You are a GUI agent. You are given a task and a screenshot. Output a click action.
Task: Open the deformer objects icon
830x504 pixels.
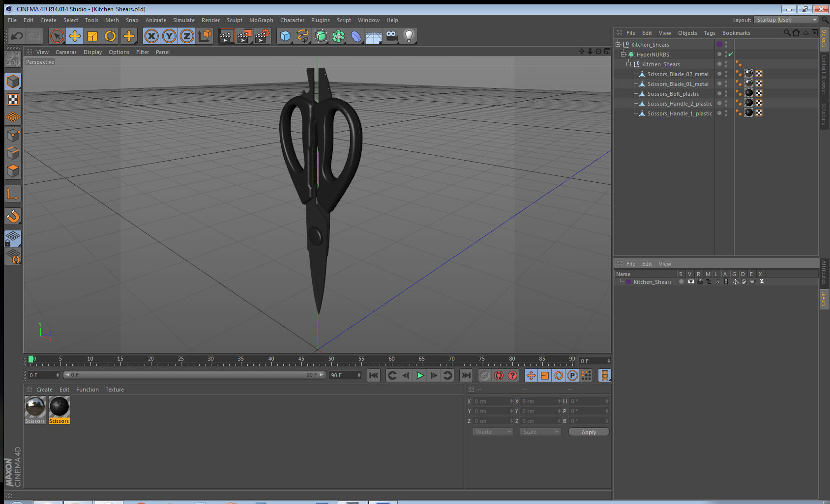(x=356, y=36)
